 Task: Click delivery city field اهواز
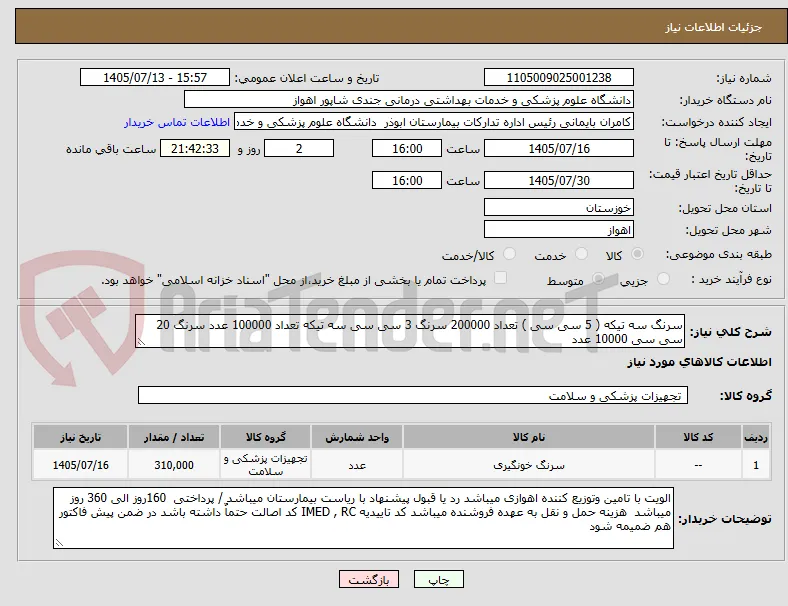559,230
